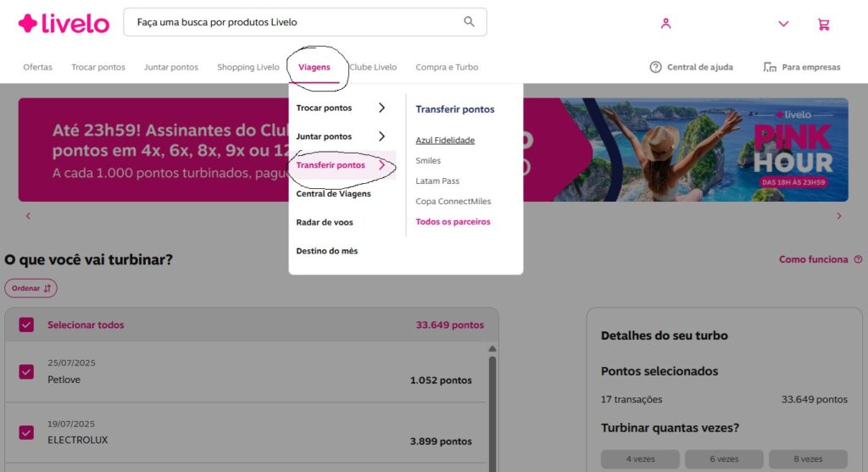Uncheck the Petlove transaction checkbox
The height and width of the screenshot is (472, 868).
(x=26, y=371)
